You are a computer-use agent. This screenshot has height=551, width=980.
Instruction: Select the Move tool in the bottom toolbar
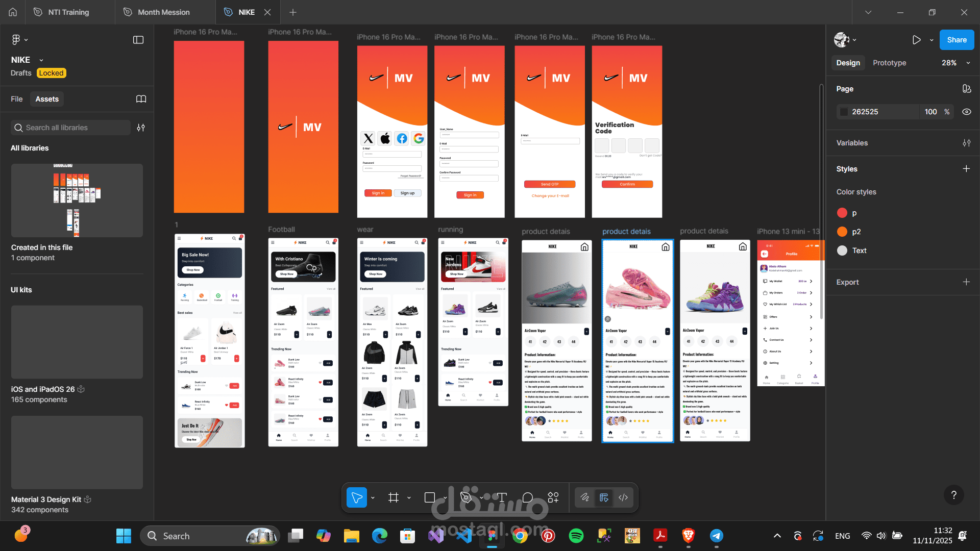coord(357,497)
